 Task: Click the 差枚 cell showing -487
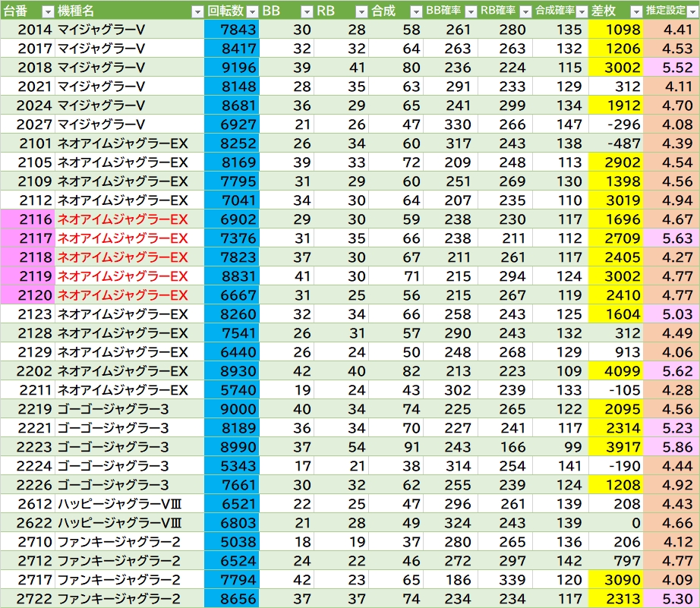(x=615, y=143)
